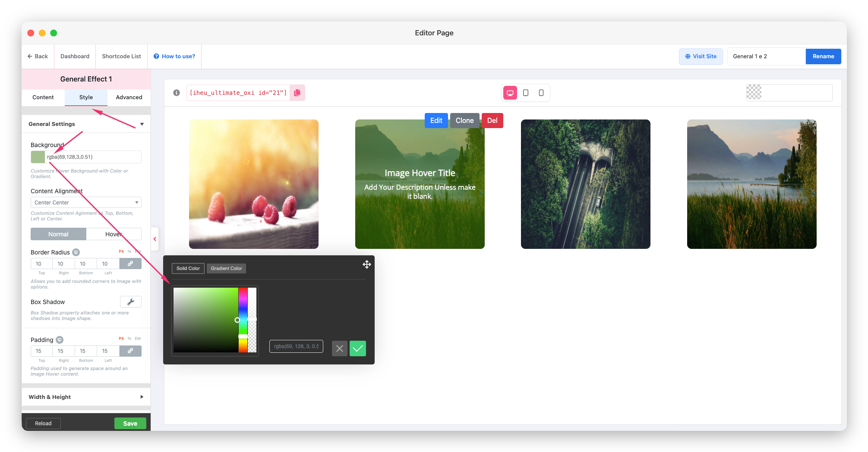Select EM unit for Padding
Image resolution: width=868 pixels, height=452 pixels.
(138, 339)
